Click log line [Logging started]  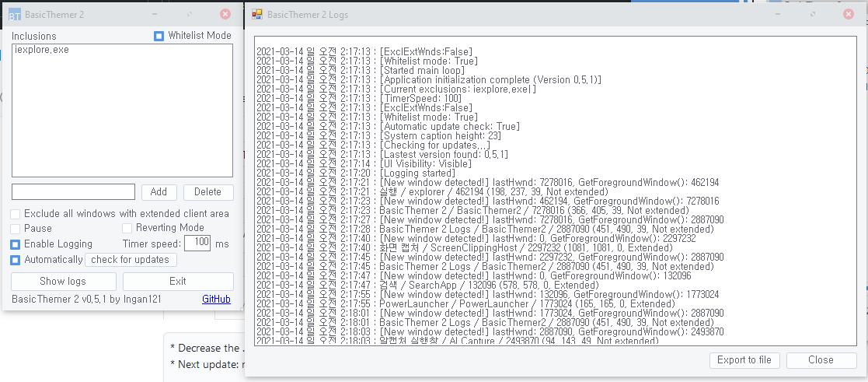pos(356,173)
